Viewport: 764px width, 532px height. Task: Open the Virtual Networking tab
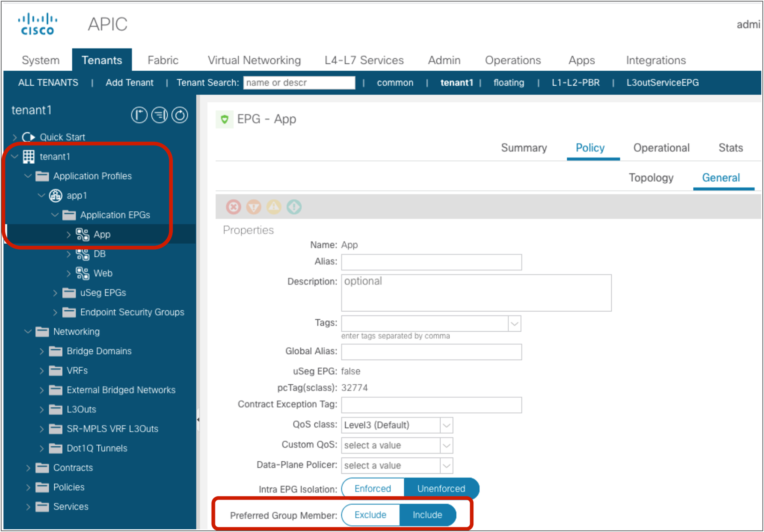coord(254,60)
